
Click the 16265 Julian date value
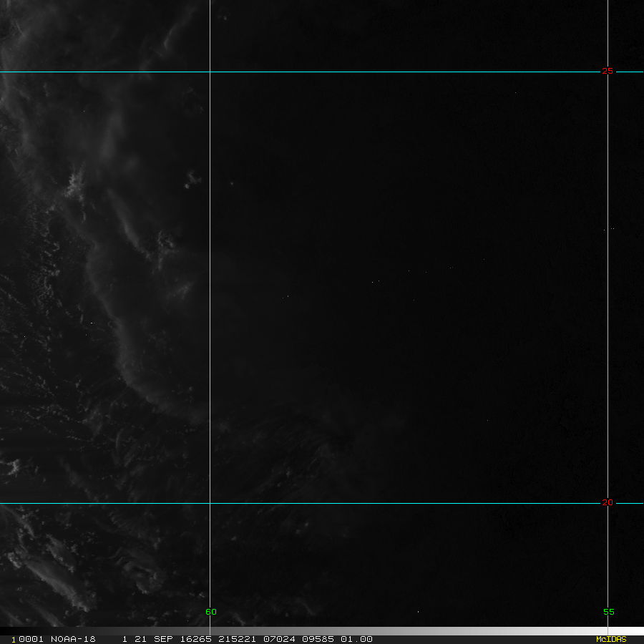[x=196, y=639]
